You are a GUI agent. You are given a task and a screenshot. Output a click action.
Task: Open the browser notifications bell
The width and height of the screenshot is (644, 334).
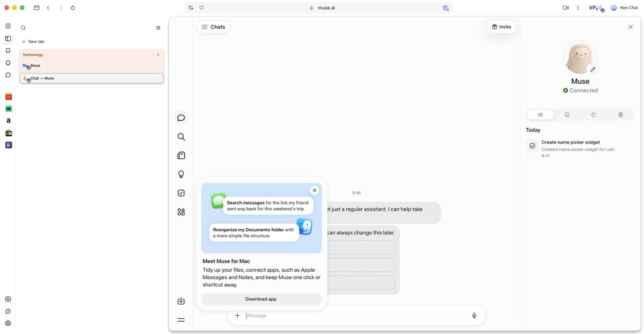coord(8,63)
